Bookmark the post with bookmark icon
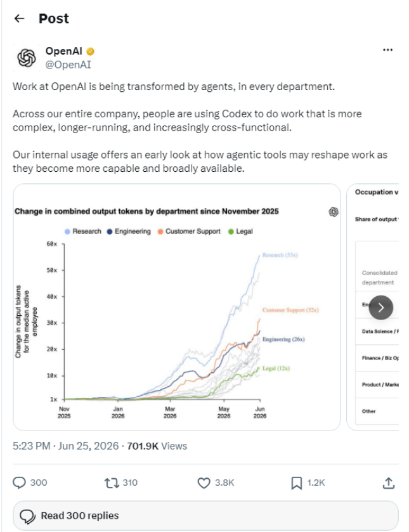The width and height of the screenshot is (409, 532). (x=296, y=483)
